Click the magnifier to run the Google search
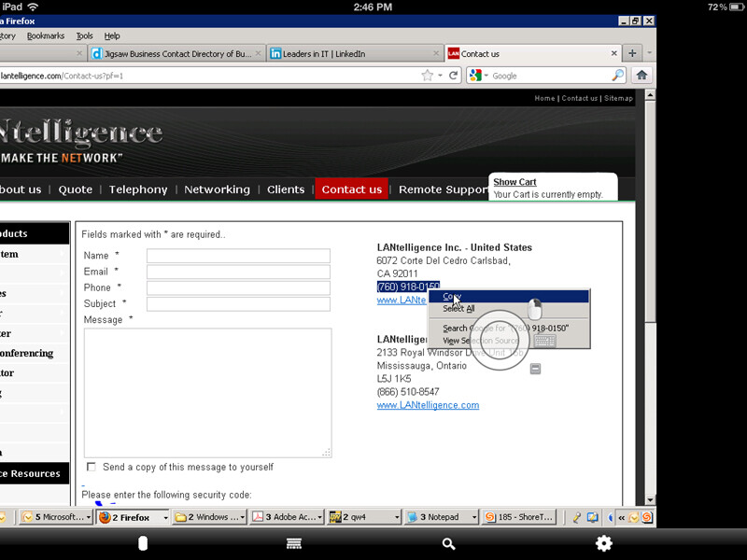 pos(617,76)
